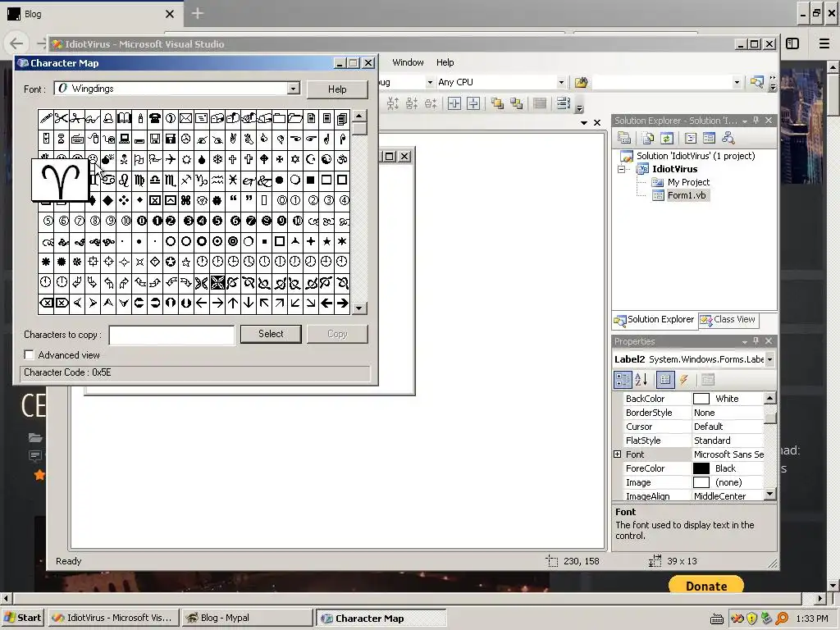The image size is (840, 630).
Task: Pick the telephone glyph in Character Map
Action: pos(155,118)
